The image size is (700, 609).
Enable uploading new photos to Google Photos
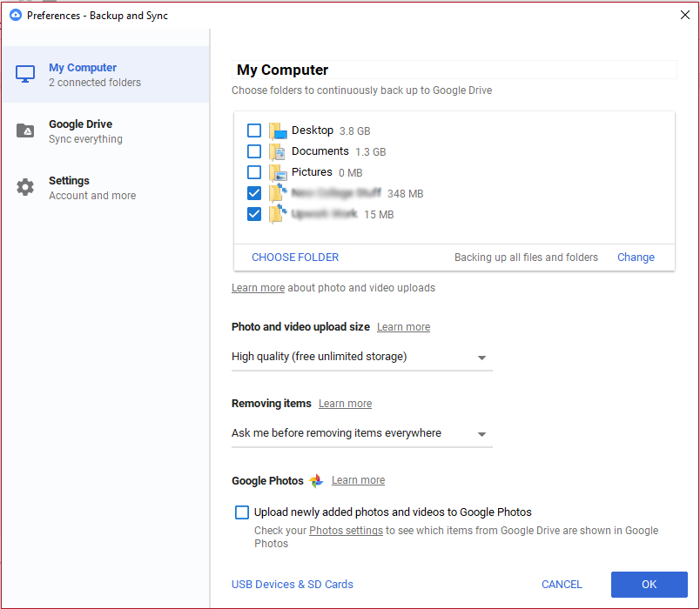241,512
